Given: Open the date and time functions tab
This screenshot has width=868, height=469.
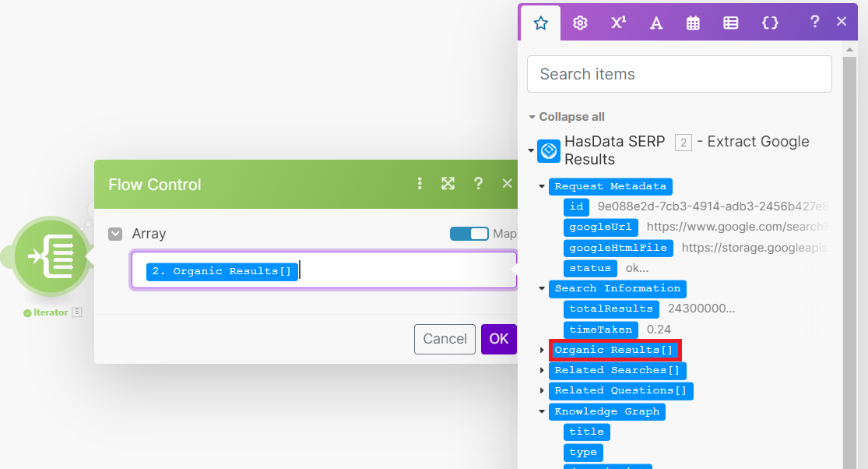Looking at the screenshot, I should tap(693, 23).
